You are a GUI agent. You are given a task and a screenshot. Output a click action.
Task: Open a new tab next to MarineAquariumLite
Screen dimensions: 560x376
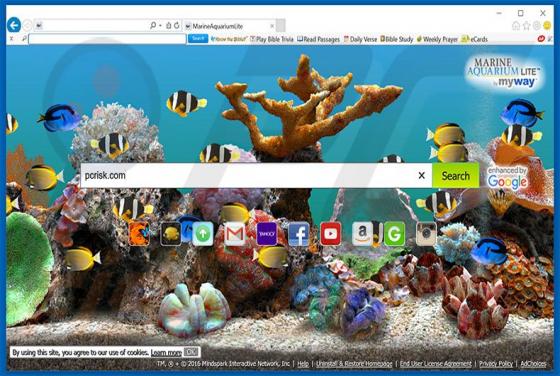[281, 26]
